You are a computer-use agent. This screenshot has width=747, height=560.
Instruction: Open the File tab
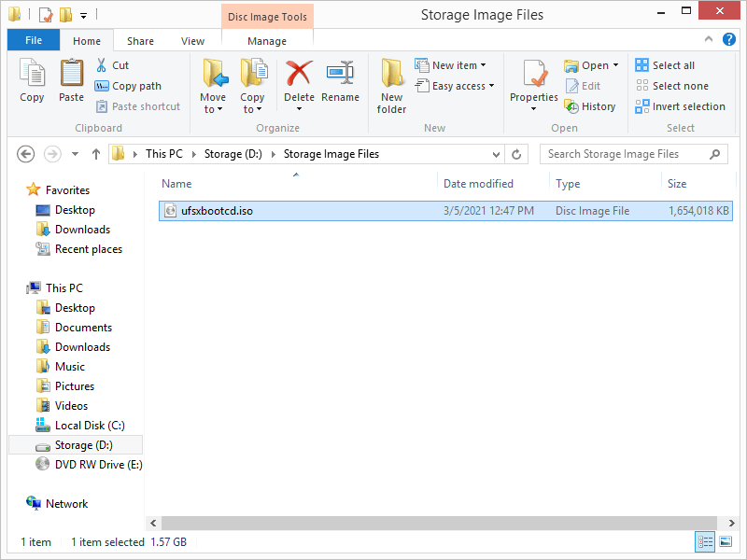point(34,40)
